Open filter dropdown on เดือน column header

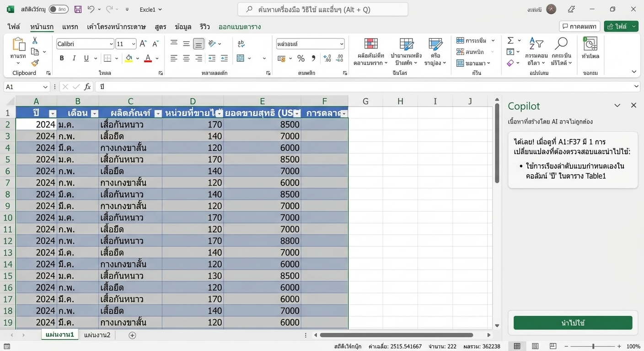[x=94, y=113]
